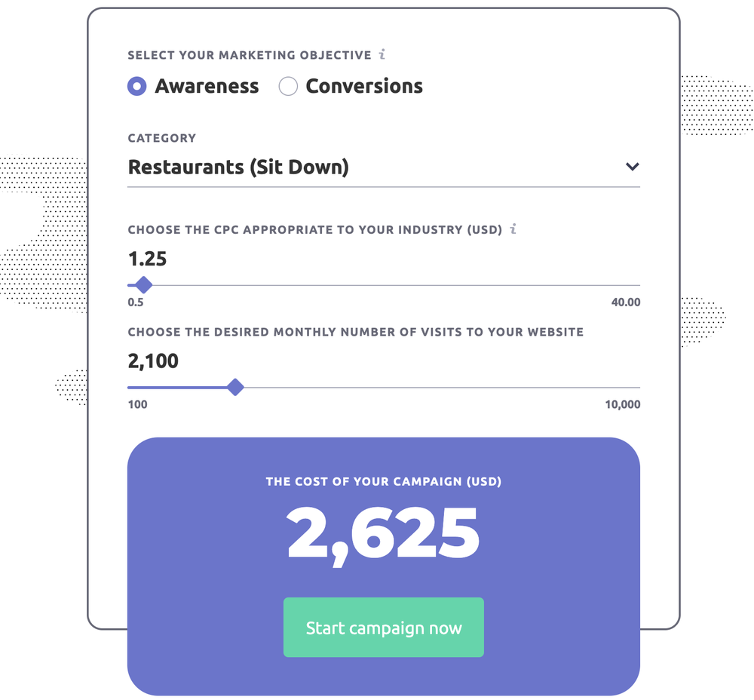Click the 2,100 visits value
The width and height of the screenshot is (754, 700).
point(153,361)
